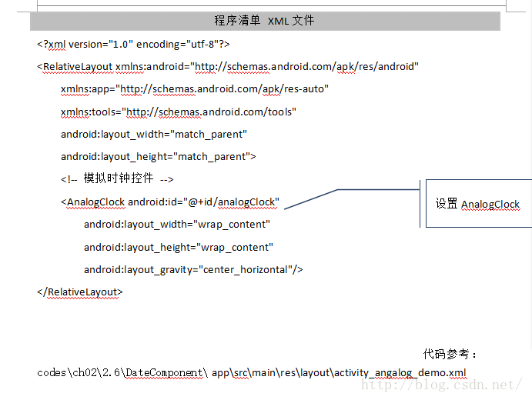Click the xml version declaration line

click(133, 45)
